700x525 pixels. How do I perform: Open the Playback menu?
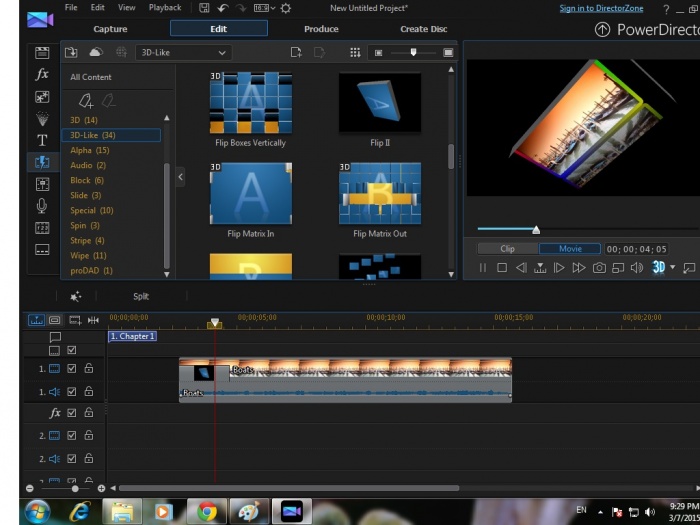point(165,8)
